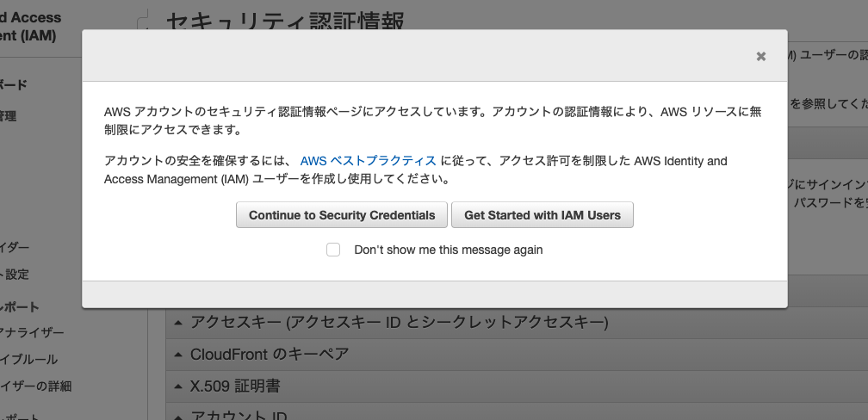Select the sidebar item ending in イザーの詳細
868x420 pixels.
tap(35, 386)
